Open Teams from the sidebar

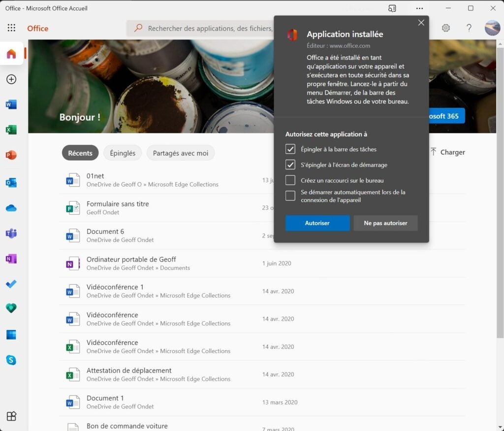(11, 233)
